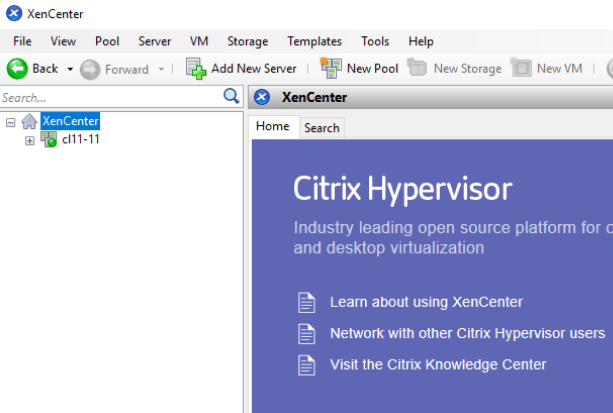
Task: Open the Back history dropdown arrow
Action: [x=70, y=69]
